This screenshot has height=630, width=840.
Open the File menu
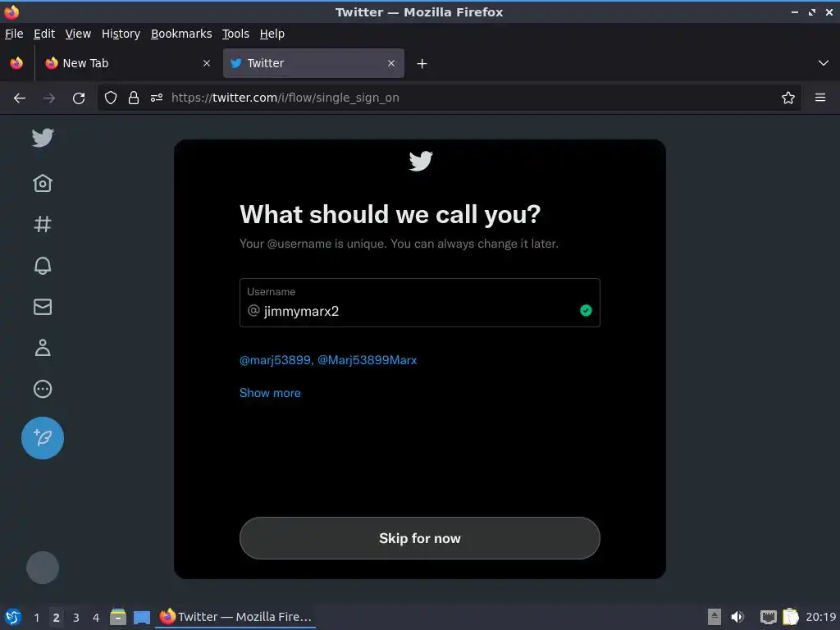(14, 34)
